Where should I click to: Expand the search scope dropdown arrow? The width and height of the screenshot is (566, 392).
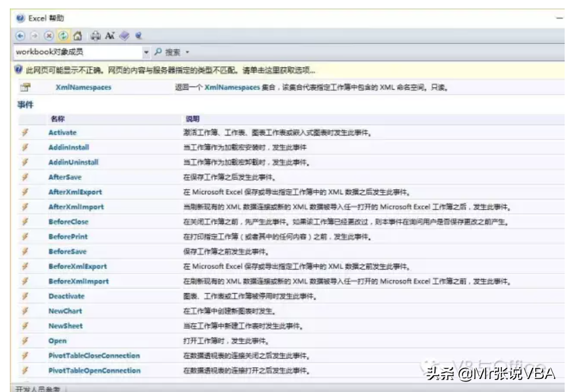[x=187, y=52]
